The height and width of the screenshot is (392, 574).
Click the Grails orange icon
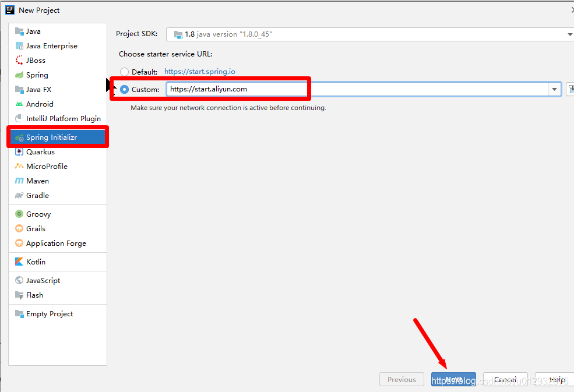pos(19,229)
